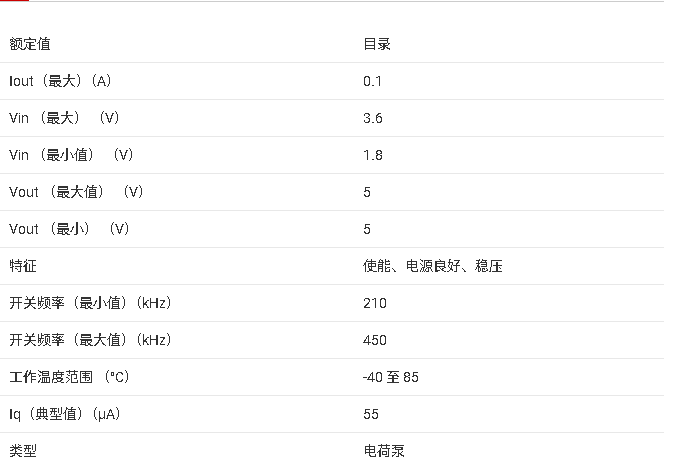Select the Iout（最大）(A) row label

(x=67, y=81)
